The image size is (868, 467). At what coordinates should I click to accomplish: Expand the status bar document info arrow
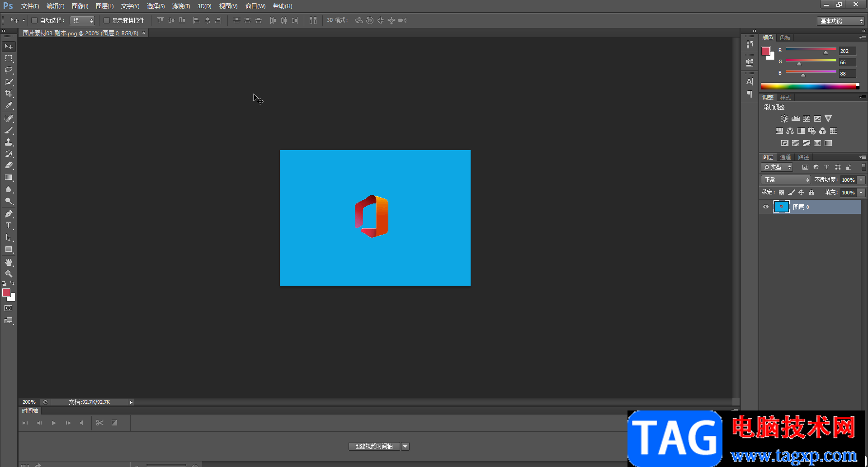(x=131, y=402)
